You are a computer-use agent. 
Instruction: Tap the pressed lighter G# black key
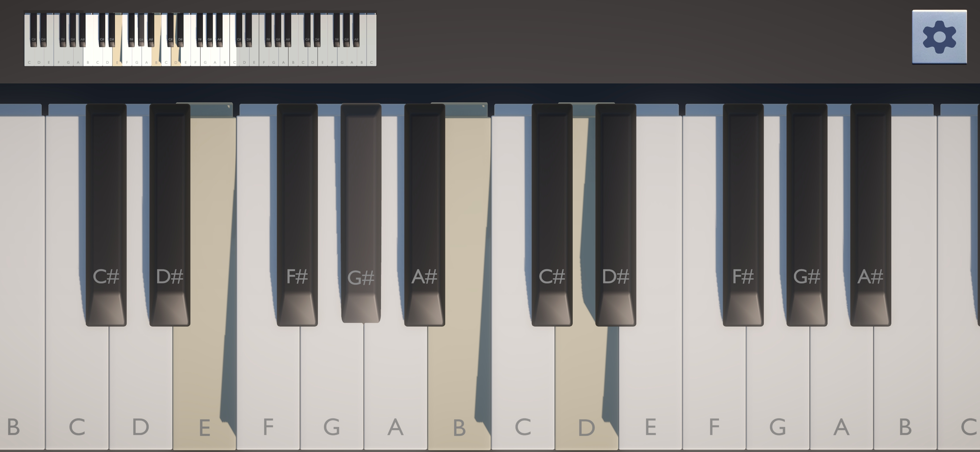pyautogui.click(x=361, y=213)
